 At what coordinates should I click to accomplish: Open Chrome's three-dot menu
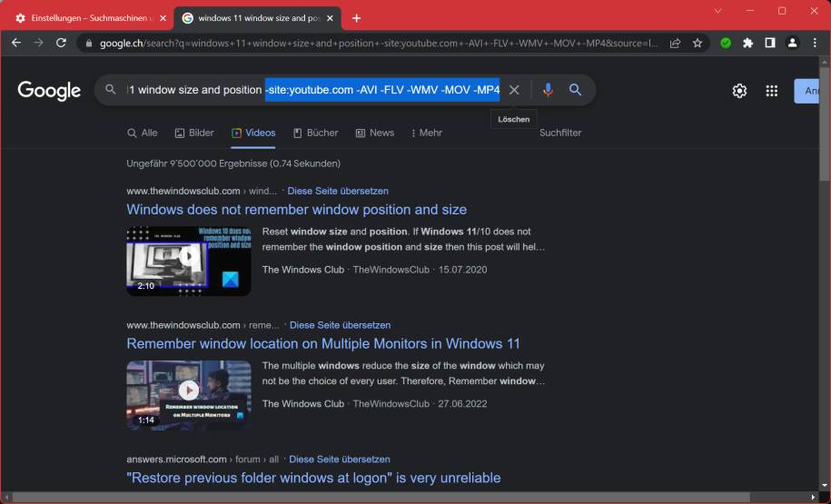click(x=815, y=44)
